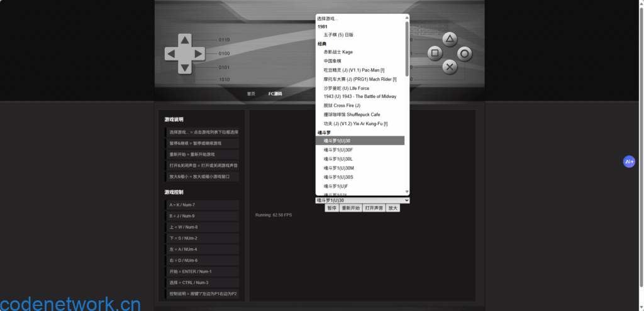Click the 放大&缩小 instruction row
The image size is (644, 311).
(202, 177)
